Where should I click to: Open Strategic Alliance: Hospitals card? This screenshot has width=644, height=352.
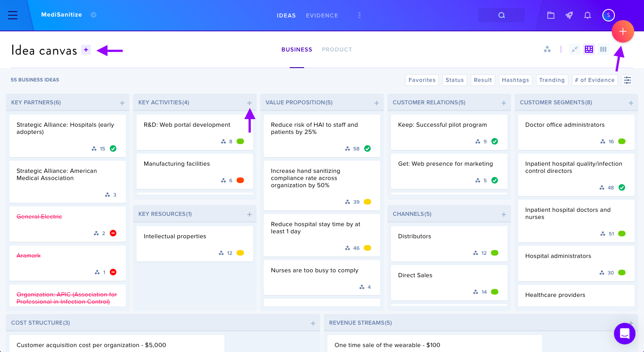(68, 136)
